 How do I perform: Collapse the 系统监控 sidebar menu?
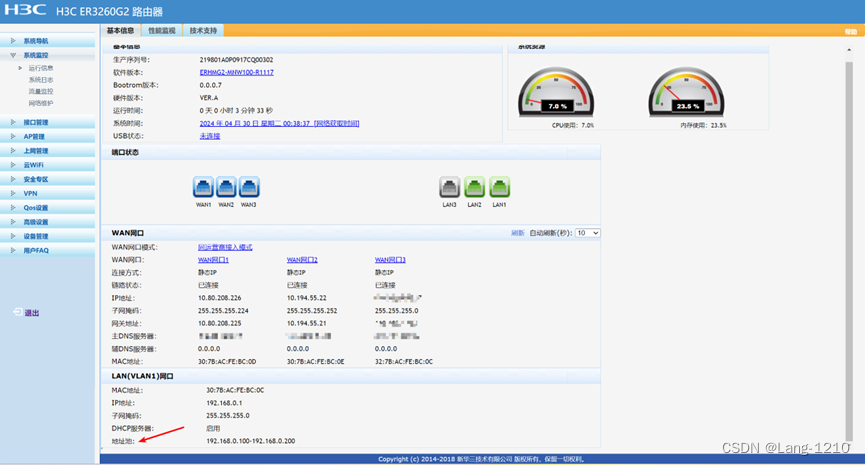coord(47,55)
